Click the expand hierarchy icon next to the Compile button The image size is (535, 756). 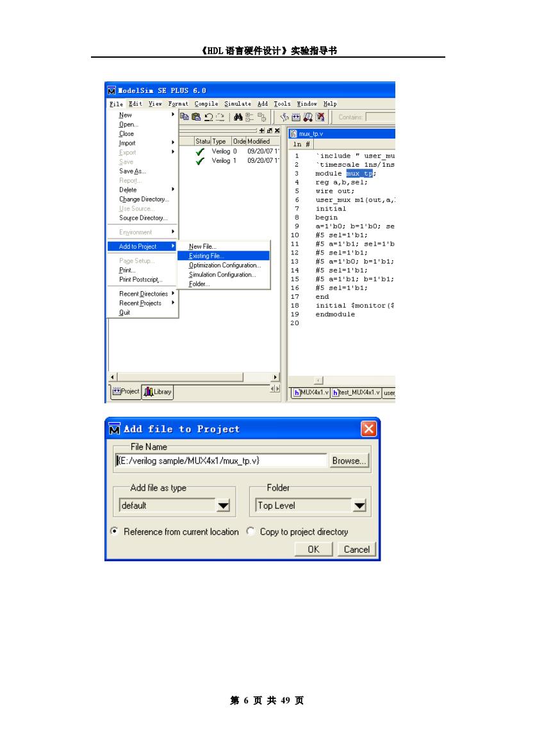(x=262, y=117)
